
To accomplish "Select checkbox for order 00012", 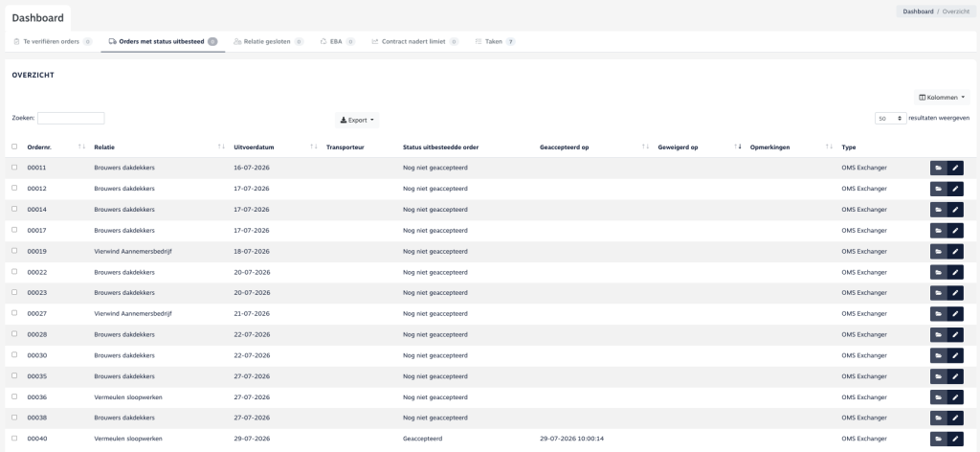I will pos(14,189).
